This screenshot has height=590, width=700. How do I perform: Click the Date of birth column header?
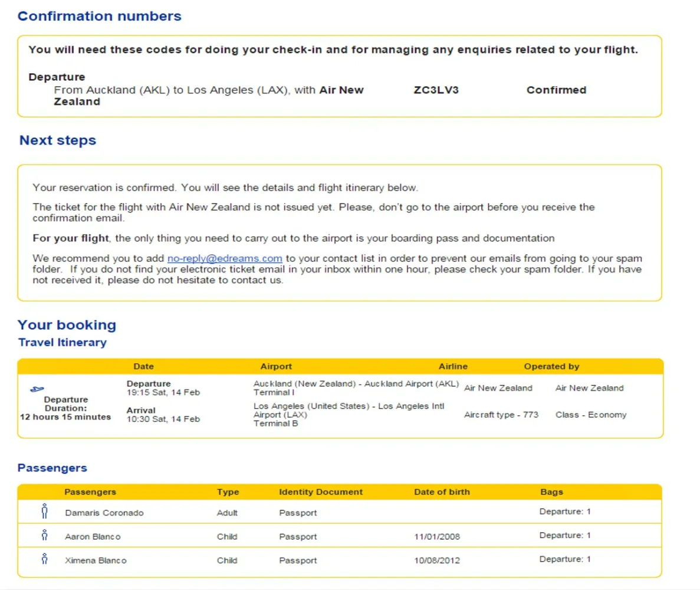[442, 492]
